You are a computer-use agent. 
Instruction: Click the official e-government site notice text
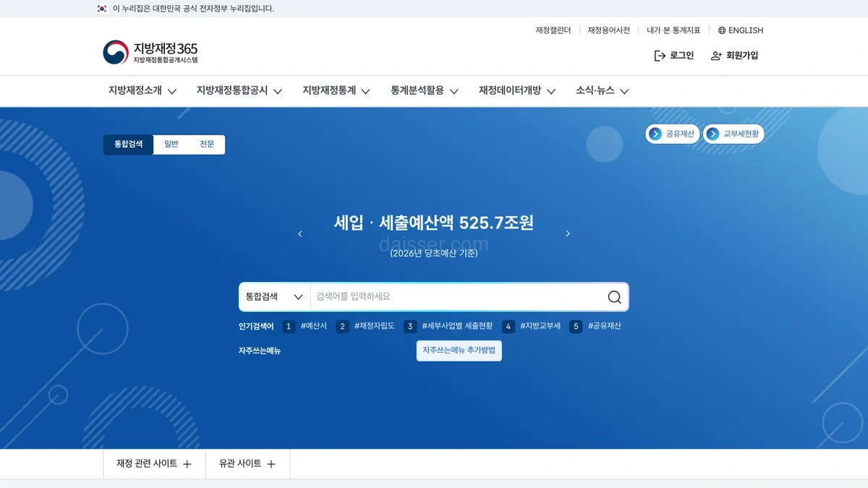tap(193, 9)
